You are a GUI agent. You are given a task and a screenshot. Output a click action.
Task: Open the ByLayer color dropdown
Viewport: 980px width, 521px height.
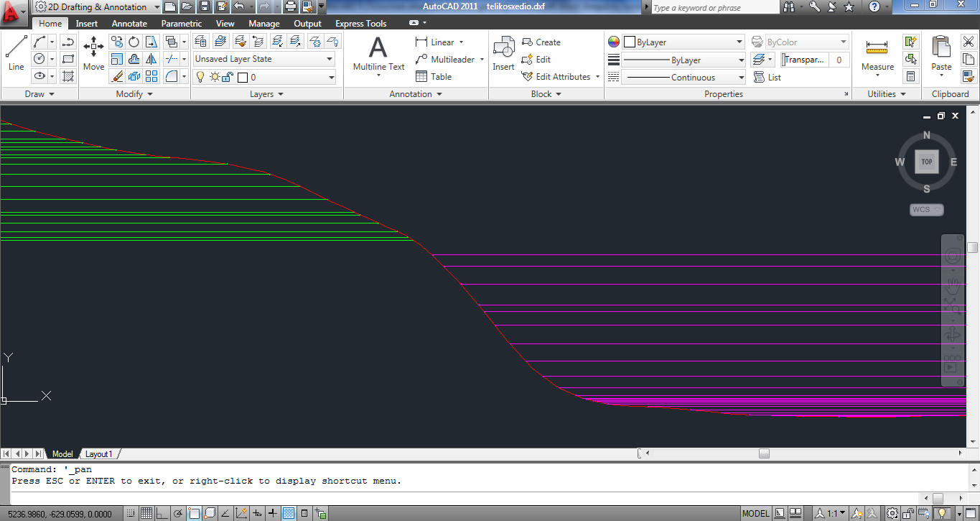683,42
